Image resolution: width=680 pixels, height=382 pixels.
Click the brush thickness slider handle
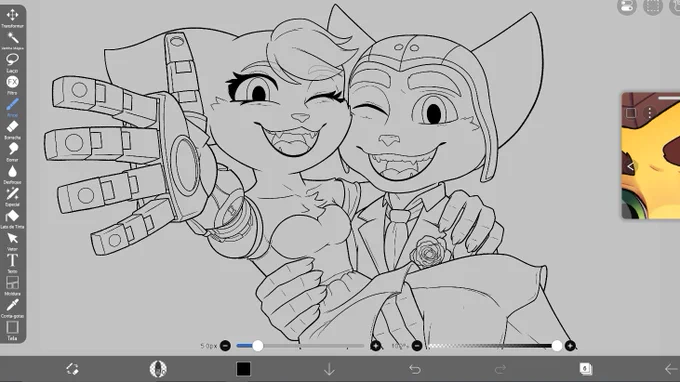[x=258, y=346]
